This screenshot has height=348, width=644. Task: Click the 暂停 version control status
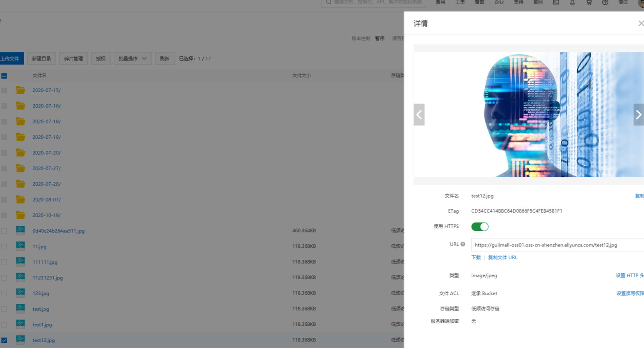pyautogui.click(x=380, y=38)
